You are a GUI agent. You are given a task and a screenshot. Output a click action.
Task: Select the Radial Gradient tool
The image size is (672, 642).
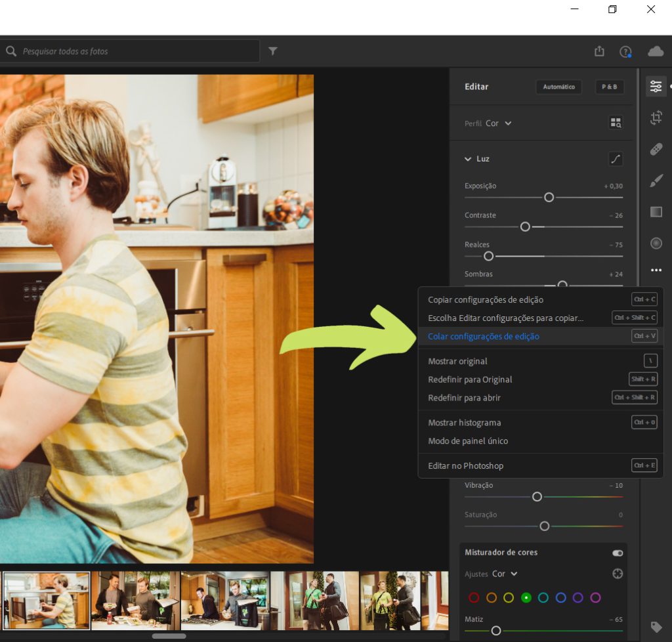click(x=656, y=244)
